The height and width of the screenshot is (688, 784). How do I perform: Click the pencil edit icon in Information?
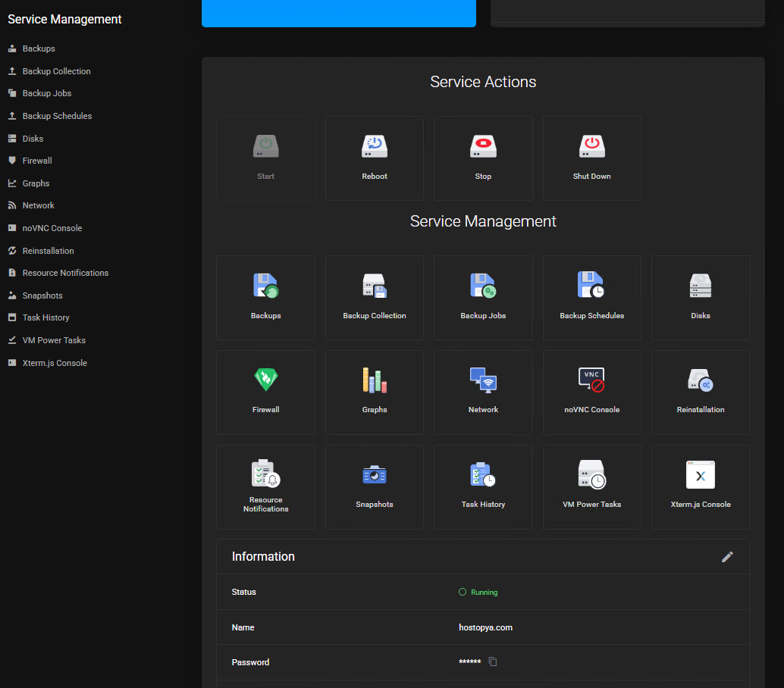tap(727, 557)
